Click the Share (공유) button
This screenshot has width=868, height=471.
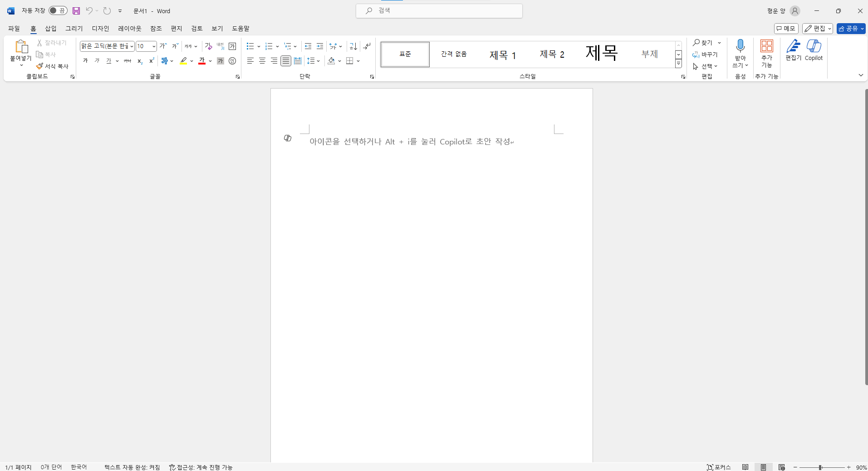851,29
